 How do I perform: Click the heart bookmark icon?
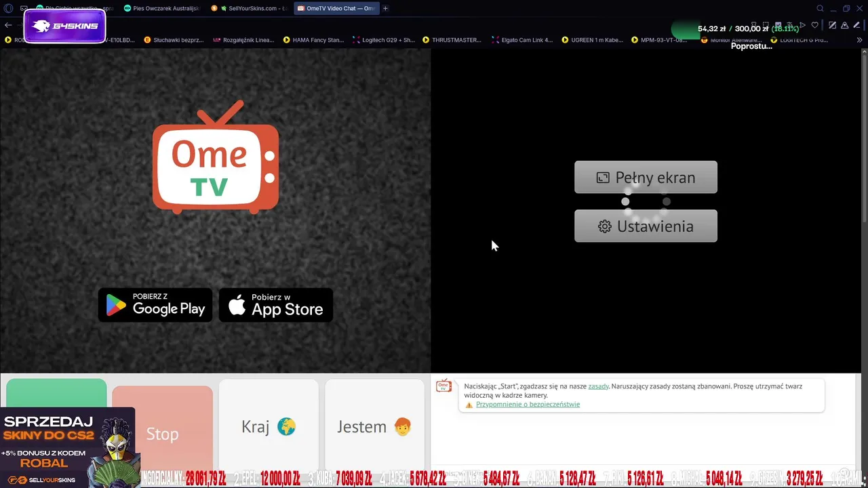[x=815, y=25]
